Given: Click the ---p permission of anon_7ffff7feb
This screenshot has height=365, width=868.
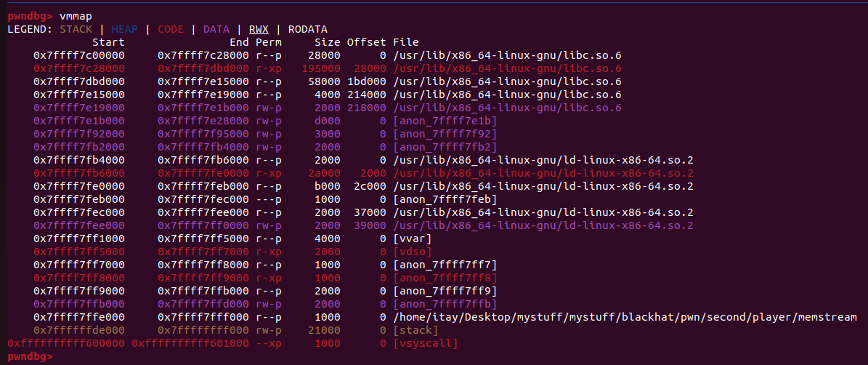Looking at the screenshot, I should coord(269,199).
